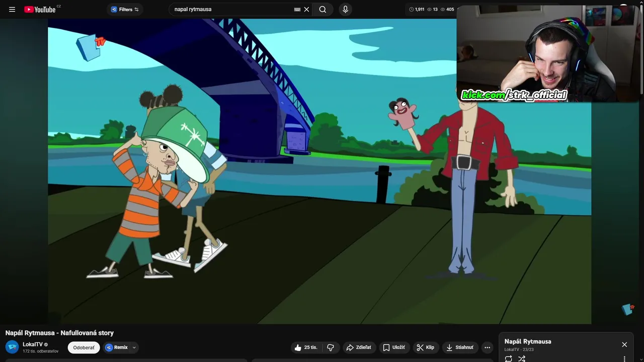
Task: Open the playlist three-dot options menu
Action: pyautogui.click(x=624, y=358)
